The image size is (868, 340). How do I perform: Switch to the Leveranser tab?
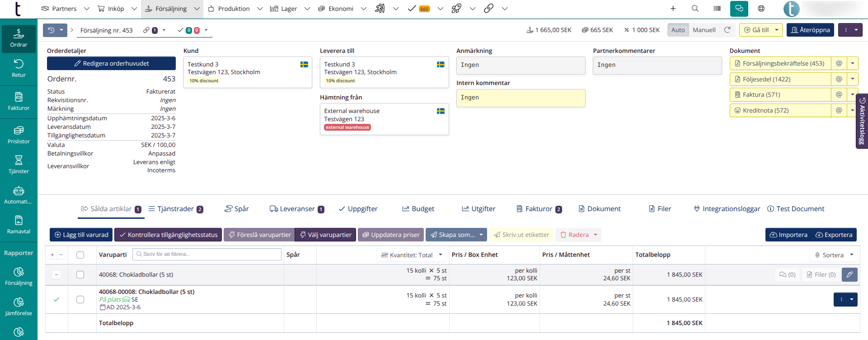(297, 209)
